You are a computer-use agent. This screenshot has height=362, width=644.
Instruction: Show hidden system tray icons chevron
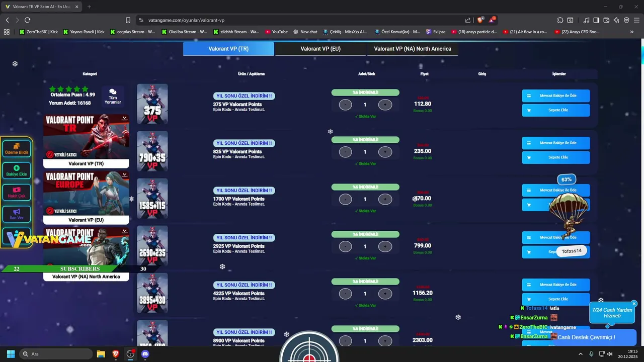click(x=581, y=354)
